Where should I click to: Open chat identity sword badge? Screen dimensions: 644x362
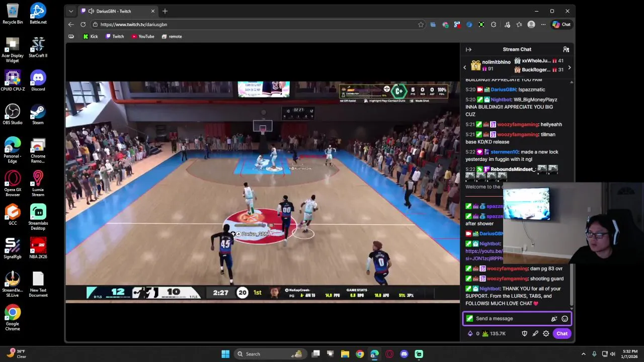click(469, 319)
